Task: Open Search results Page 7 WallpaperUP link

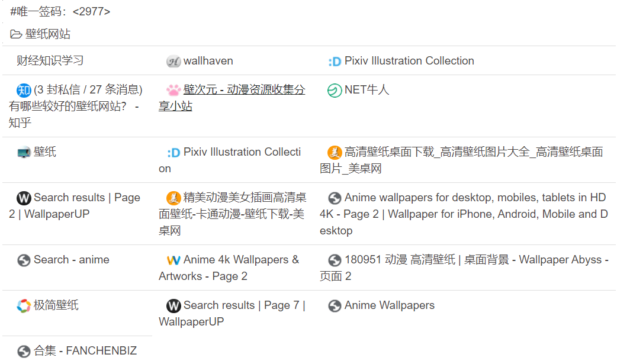Action: pos(232,314)
